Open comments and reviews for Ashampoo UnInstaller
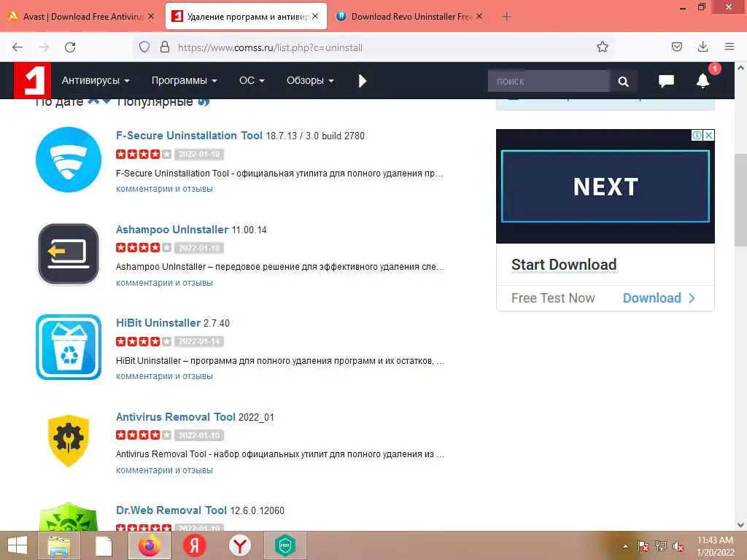 point(164,283)
